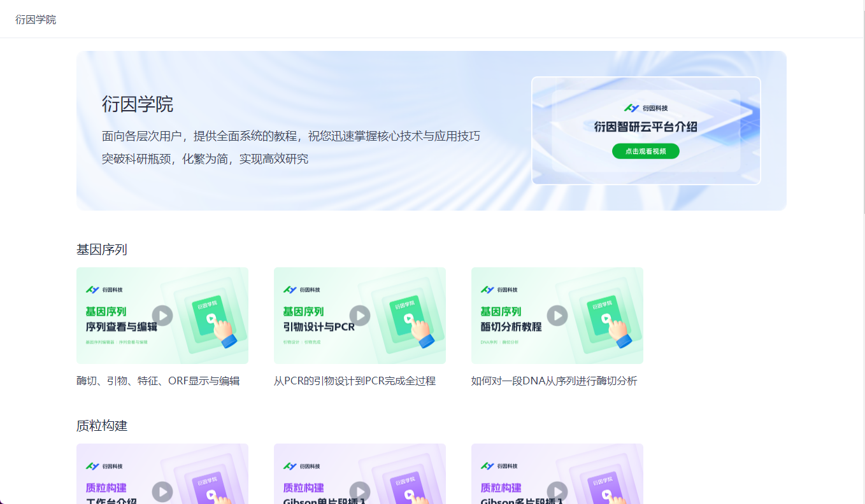Click the 衍因科技 logo in banner card

tap(646, 108)
